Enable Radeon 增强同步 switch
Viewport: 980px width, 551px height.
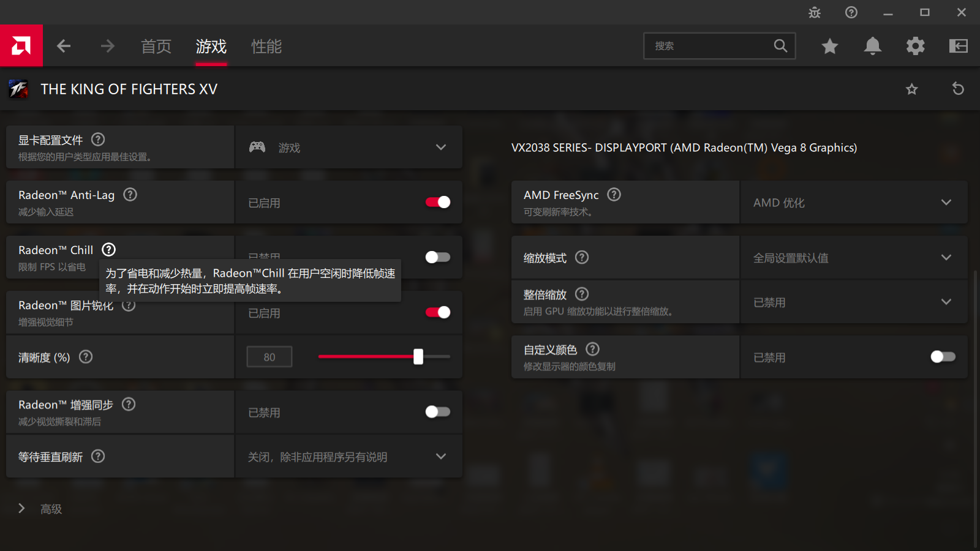coord(438,412)
